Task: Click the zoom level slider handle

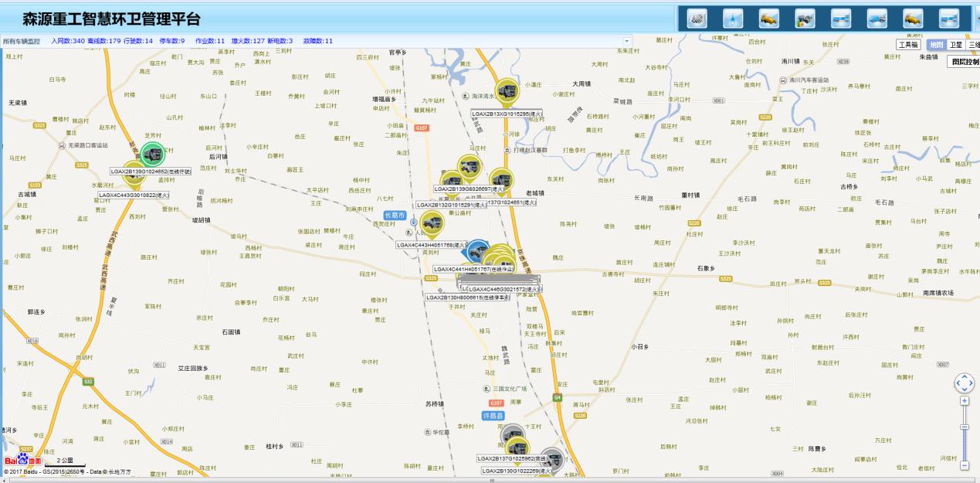Action: (965, 427)
